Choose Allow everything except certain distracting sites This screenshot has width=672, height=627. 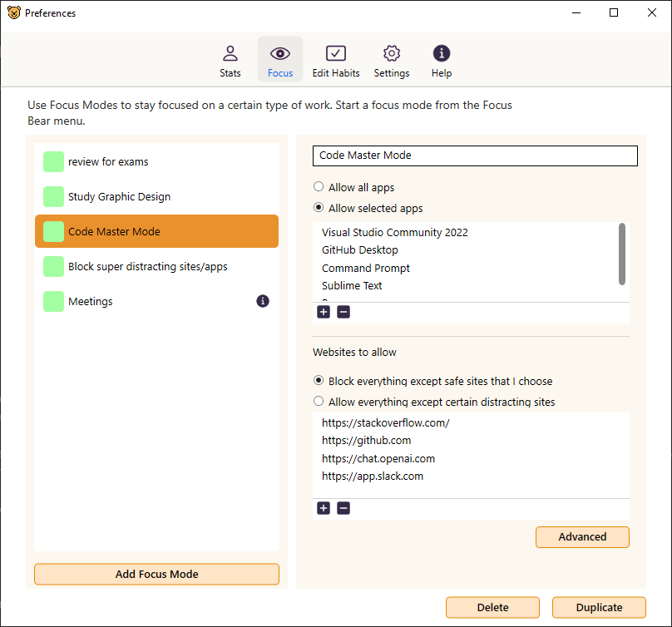click(x=319, y=401)
